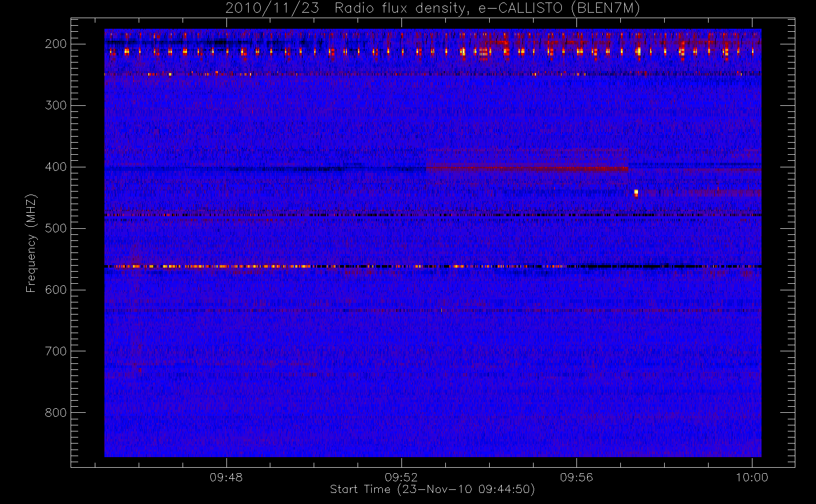Screen dimensions: 816x504
Task: Click the 600 frequency tick label
Action: coord(56,290)
